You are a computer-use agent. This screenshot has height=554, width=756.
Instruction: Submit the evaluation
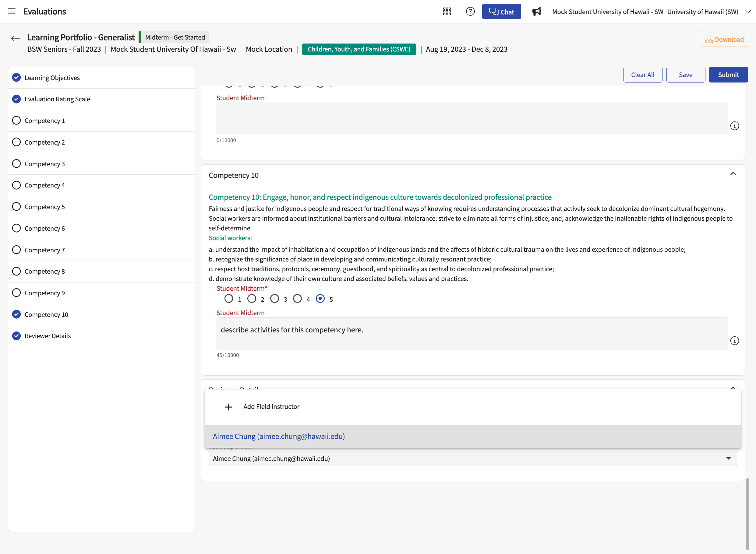click(x=728, y=75)
